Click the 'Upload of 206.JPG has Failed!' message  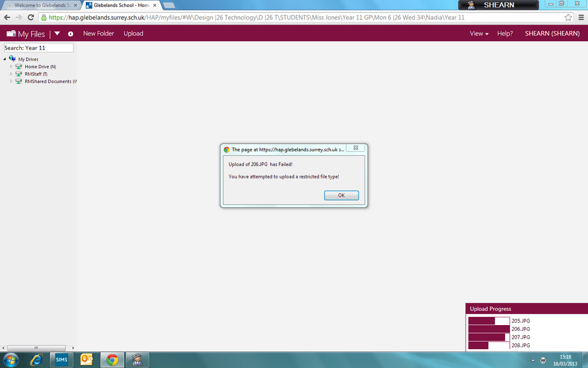point(260,164)
